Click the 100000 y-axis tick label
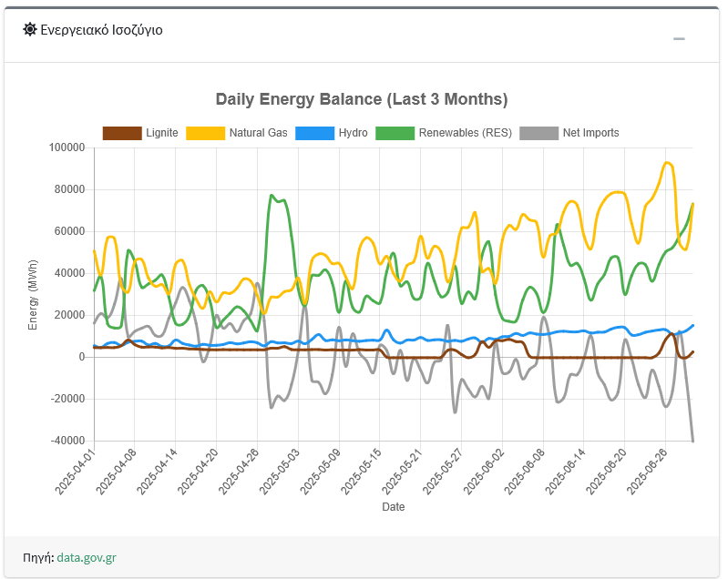The width and height of the screenshot is (728, 579). tap(65, 147)
